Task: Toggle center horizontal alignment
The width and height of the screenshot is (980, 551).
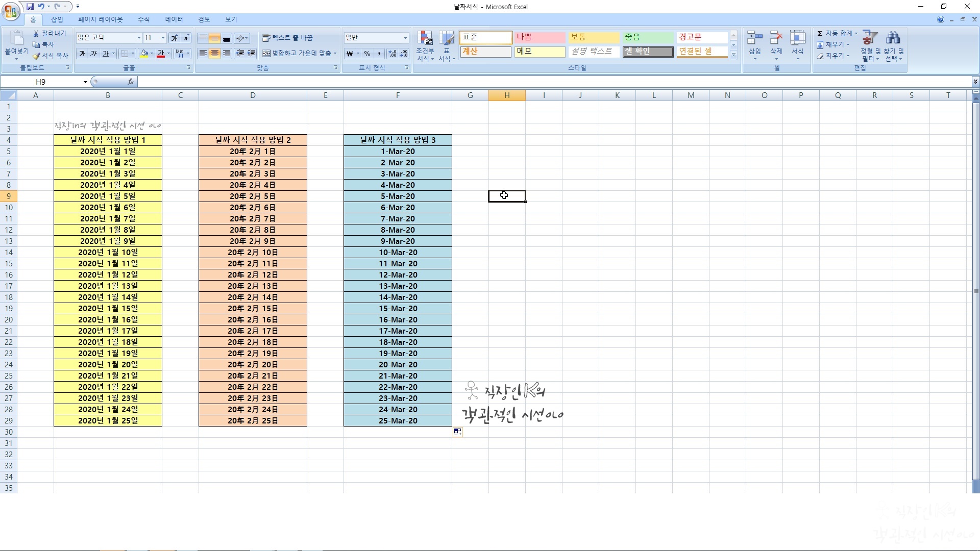Action: point(215,54)
